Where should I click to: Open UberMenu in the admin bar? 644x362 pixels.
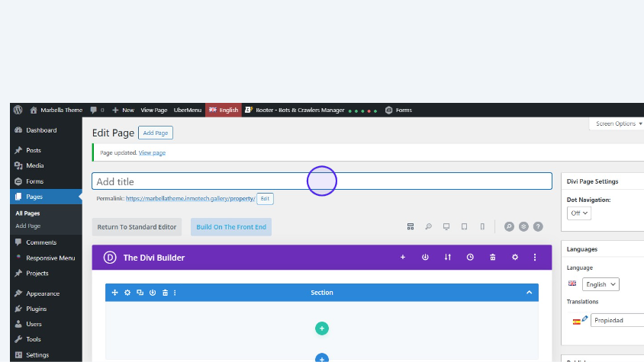pos(187,110)
